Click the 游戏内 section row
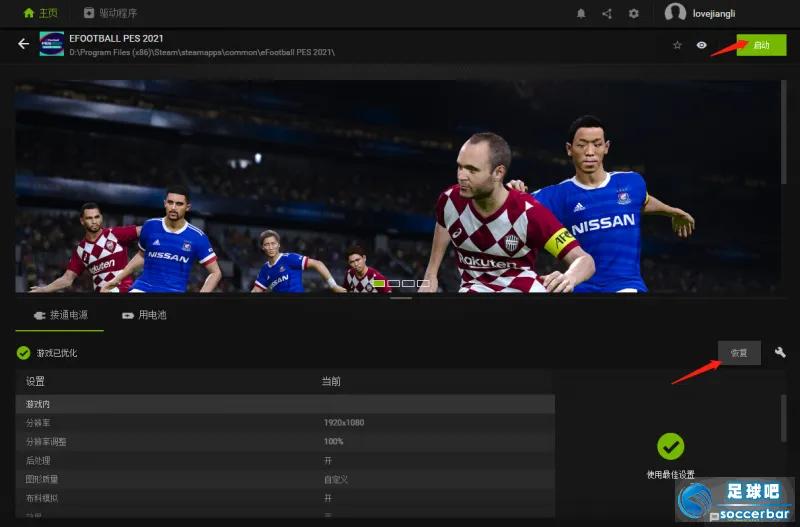Screen dimensions: 800x527 click(x=285, y=404)
